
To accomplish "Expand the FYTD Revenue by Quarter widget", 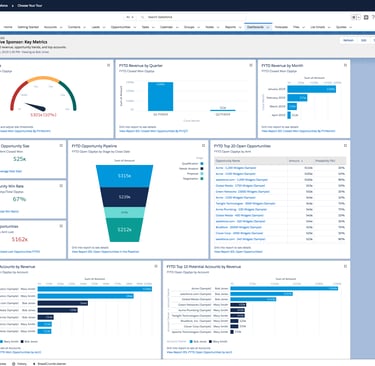I will coord(251,65).
